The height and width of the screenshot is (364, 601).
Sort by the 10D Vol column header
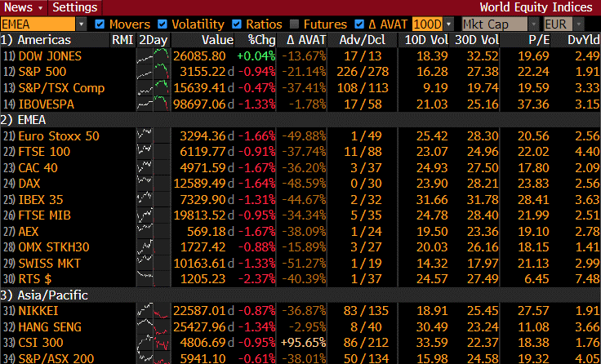(x=426, y=40)
